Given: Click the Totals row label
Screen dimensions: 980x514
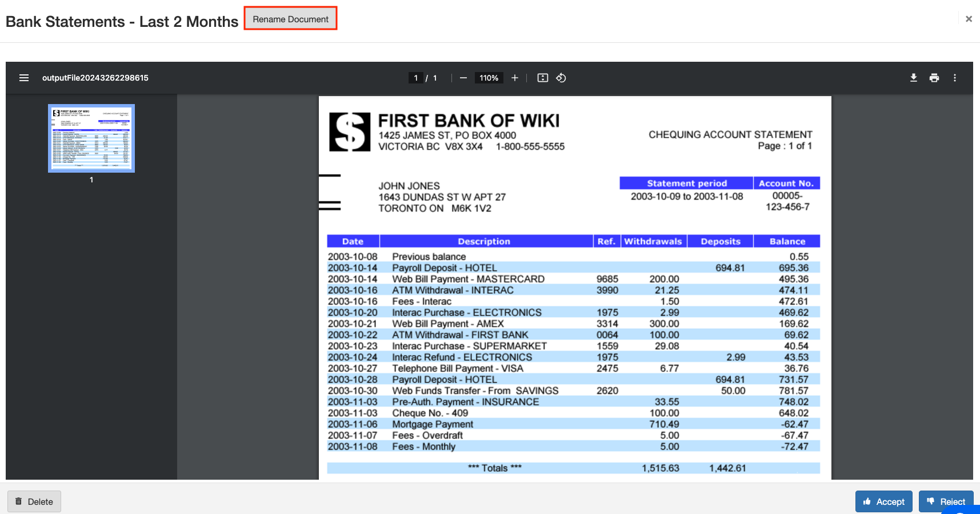Looking at the screenshot, I should [495, 468].
